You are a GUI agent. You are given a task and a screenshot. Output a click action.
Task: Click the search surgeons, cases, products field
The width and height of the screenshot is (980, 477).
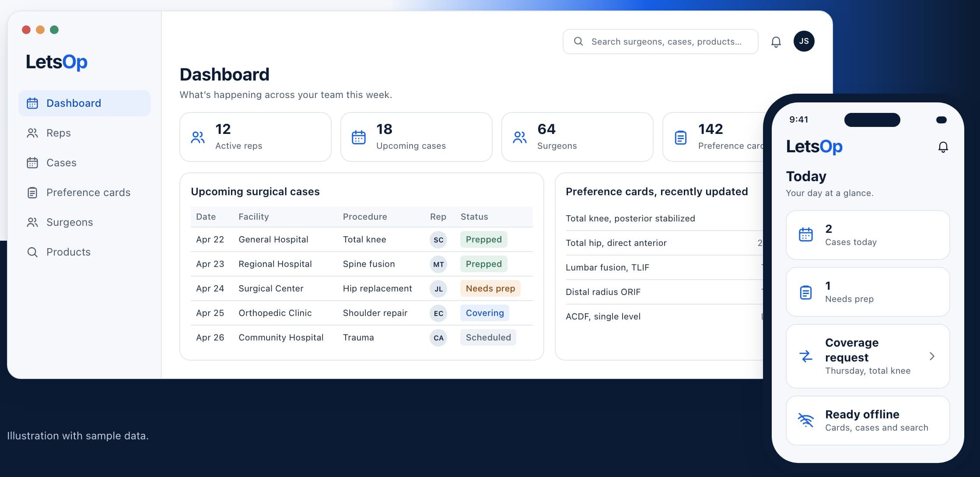(x=661, y=42)
